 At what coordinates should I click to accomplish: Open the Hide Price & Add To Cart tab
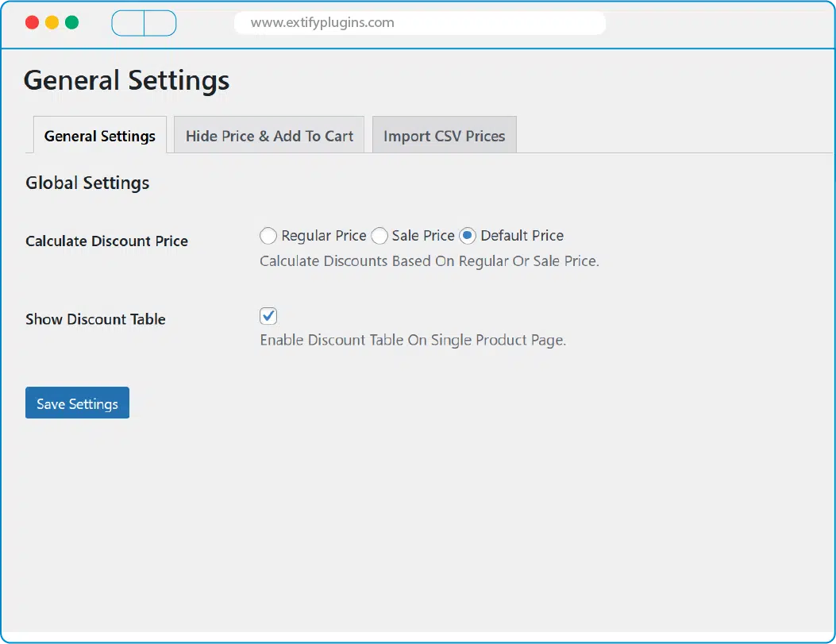pyautogui.click(x=269, y=136)
